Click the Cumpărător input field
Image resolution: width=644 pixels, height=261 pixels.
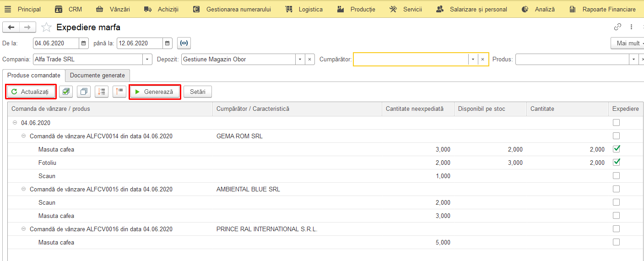[411, 60]
